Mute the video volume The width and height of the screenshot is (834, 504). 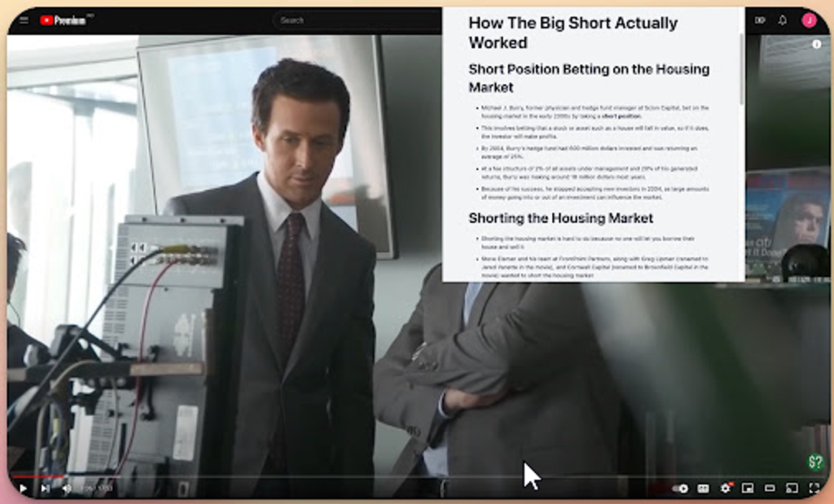coord(66,488)
